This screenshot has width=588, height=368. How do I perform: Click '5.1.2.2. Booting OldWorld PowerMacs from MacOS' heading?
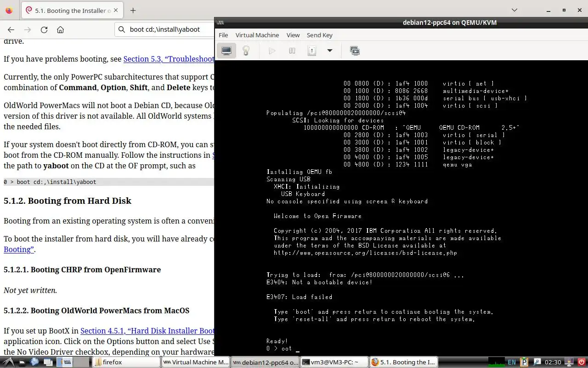(x=96, y=310)
